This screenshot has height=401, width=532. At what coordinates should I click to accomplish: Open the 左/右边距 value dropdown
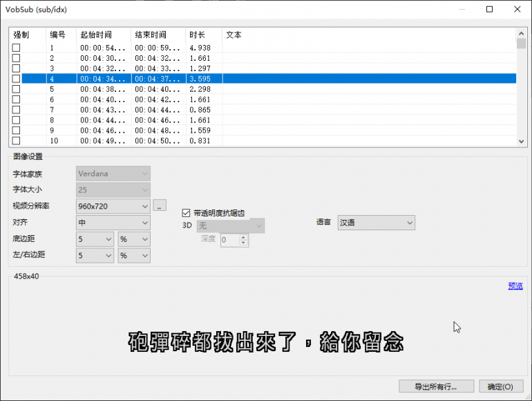(x=95, y=255)
